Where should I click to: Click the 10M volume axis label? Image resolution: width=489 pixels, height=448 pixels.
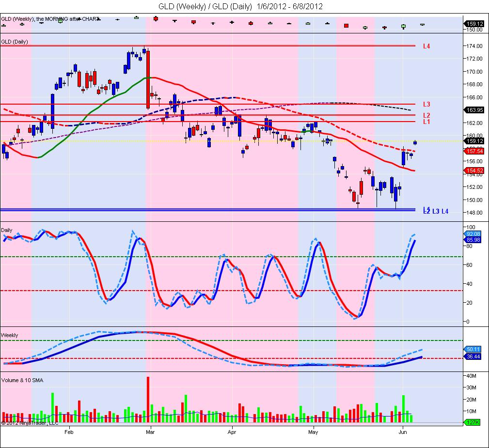(471, 411)
